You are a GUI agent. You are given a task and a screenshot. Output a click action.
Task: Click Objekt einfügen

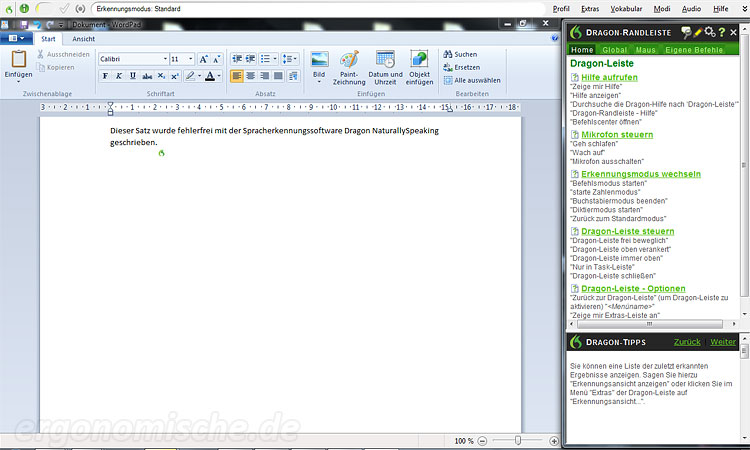click(419, 67)
